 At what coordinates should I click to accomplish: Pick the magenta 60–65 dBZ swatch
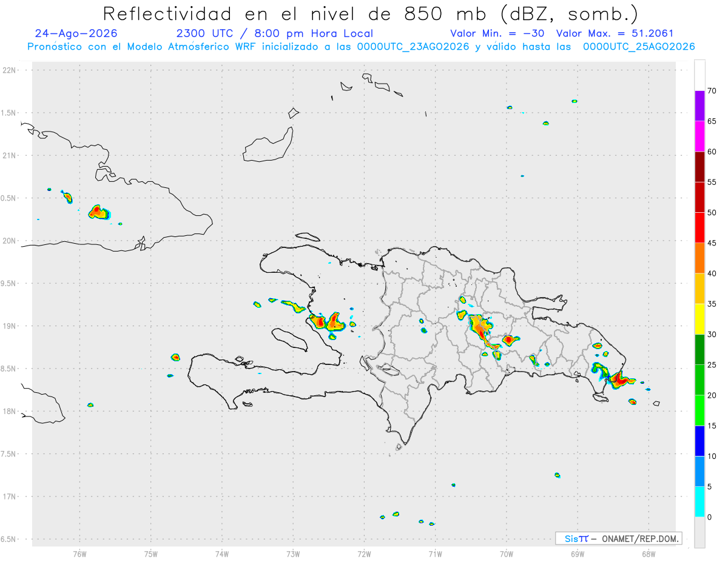click(x=699, y=136)
